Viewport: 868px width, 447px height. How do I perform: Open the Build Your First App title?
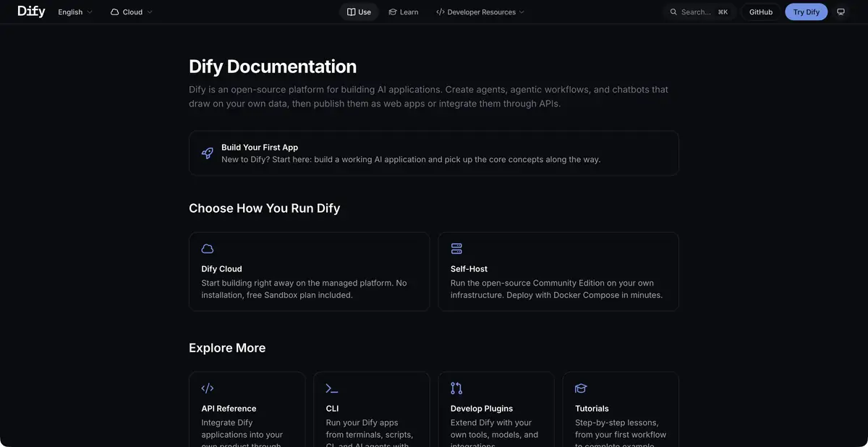coord(260,148)
